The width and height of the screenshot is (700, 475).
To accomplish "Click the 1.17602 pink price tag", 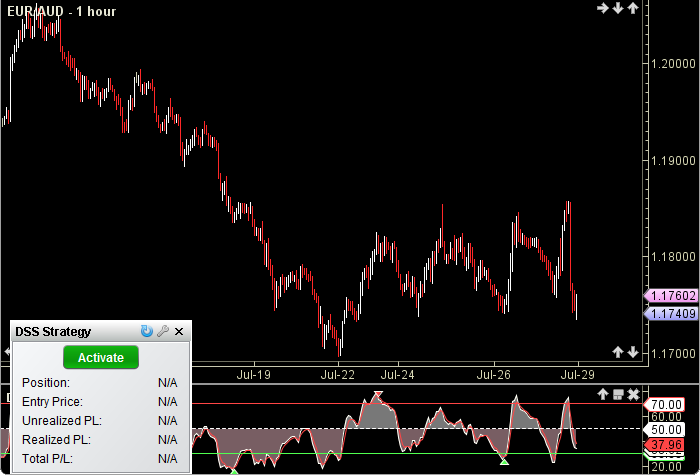I will 671,296.
